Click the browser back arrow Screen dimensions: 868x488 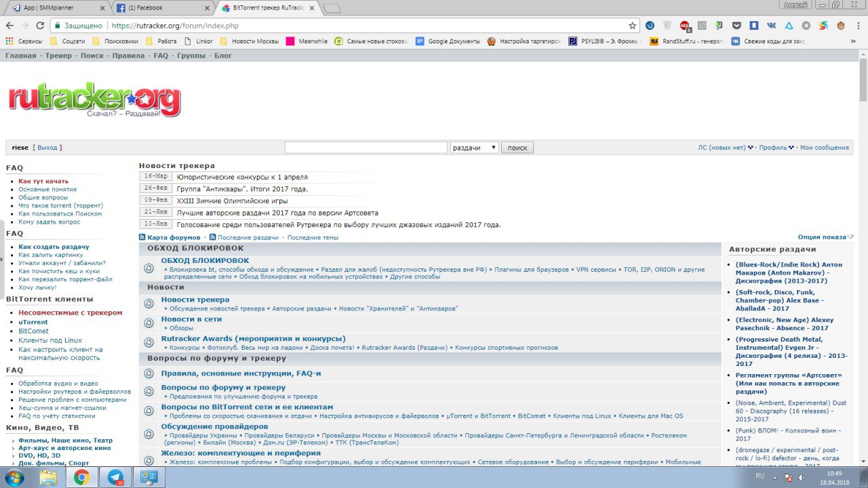pyautogui.click(x=9, y=26)
